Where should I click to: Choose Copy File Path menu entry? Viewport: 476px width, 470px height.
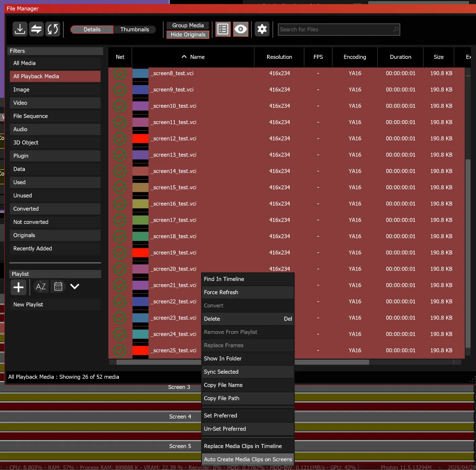pyautogui.click(x=248, y=398)
